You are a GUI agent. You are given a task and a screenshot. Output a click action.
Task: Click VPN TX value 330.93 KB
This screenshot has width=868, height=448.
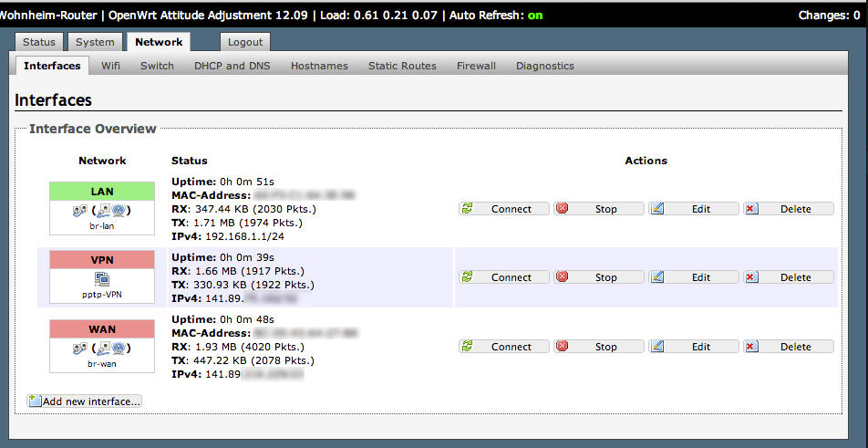click(221, 285)
